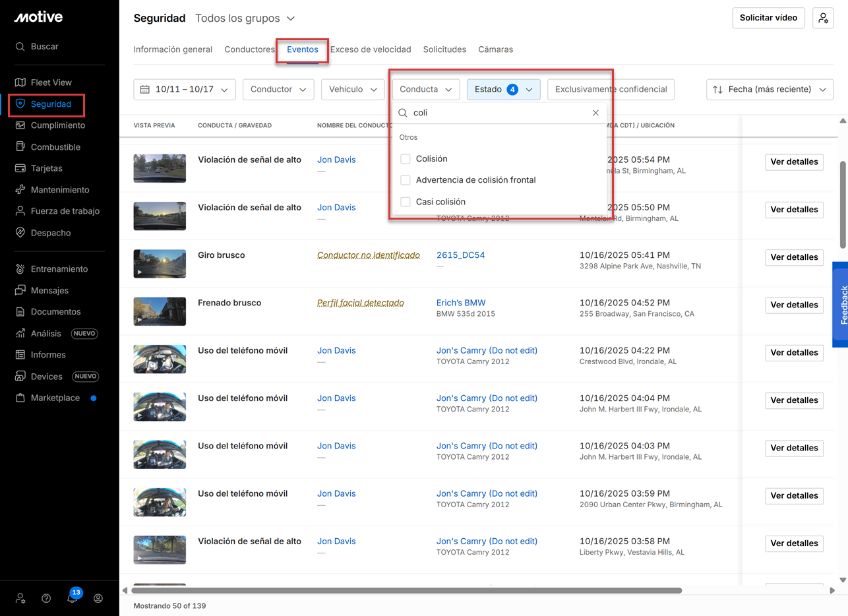Open Fleet View map icon in sidebar
Screen dimensions: 848x616
tap(20, 82)
